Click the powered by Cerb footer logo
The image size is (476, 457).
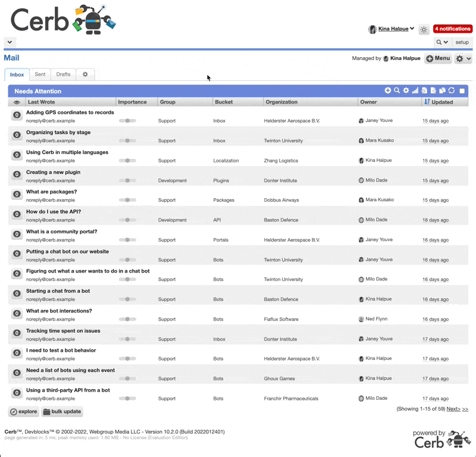[x=441, y=439]
